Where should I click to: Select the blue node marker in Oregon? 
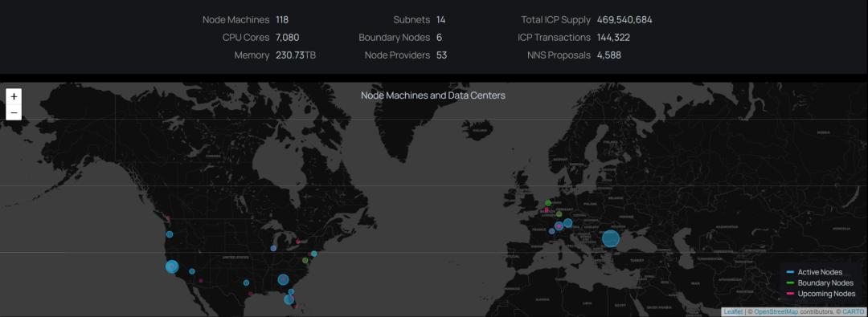click(x=170, y=234)
